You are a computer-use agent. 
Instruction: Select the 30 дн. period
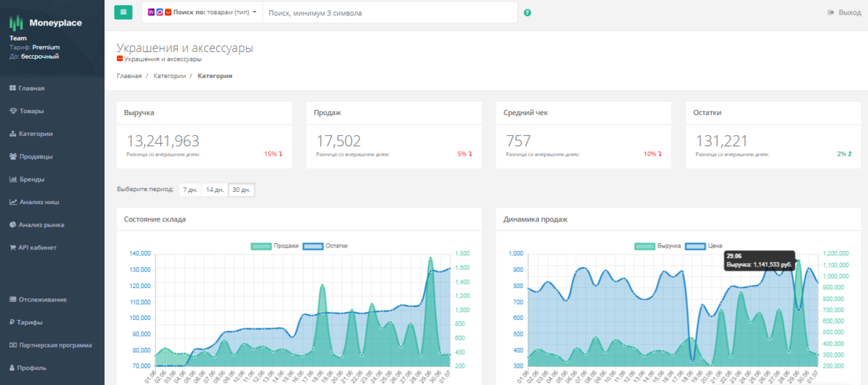(242, 190)
